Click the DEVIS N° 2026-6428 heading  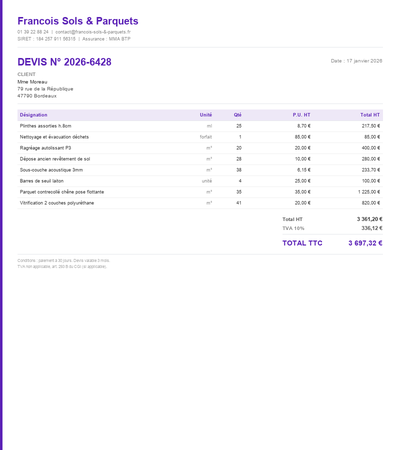(x=64, y=62)
